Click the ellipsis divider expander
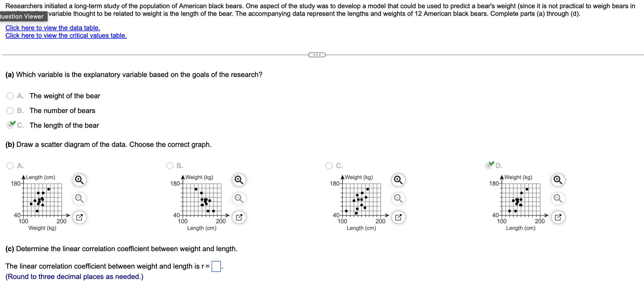 point(317,55)
